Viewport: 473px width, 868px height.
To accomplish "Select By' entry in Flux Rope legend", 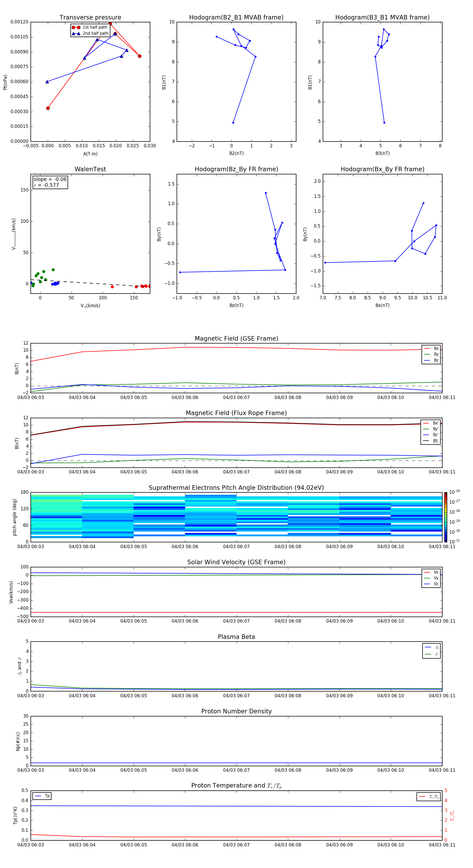I will point(431,429).
